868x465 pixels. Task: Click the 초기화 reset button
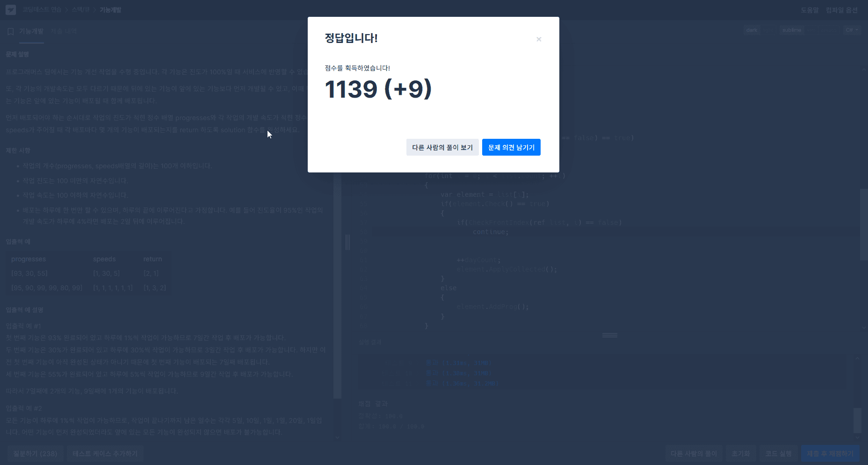(740, 453)
